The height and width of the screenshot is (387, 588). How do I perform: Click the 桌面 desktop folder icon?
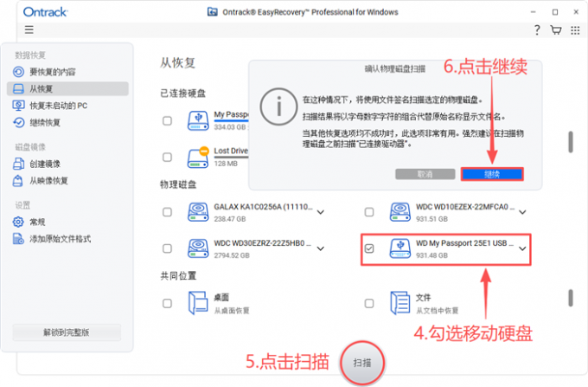pos(198,303)
